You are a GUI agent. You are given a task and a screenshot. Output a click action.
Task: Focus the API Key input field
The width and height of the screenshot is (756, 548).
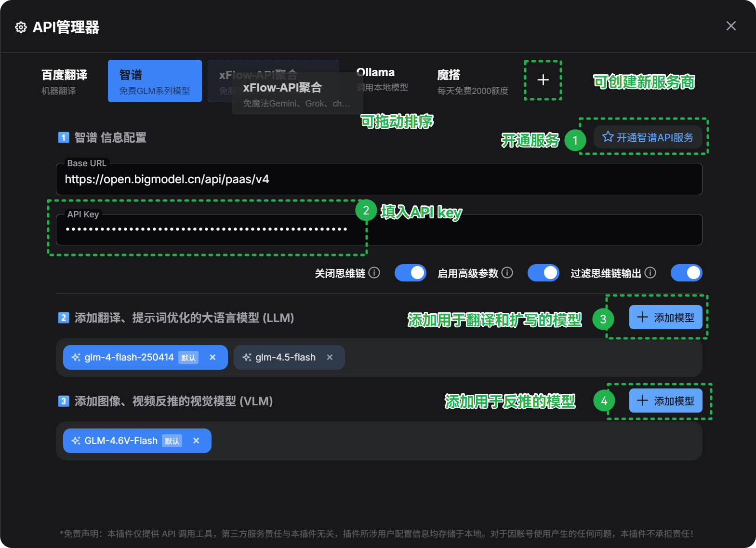(x=379, y=229)
